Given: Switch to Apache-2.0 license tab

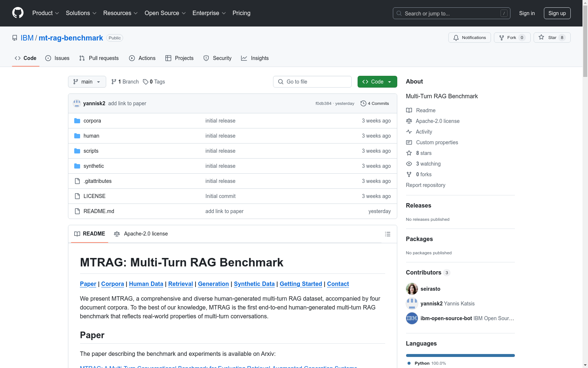Looking at the screenshot, I should point(141,234).
